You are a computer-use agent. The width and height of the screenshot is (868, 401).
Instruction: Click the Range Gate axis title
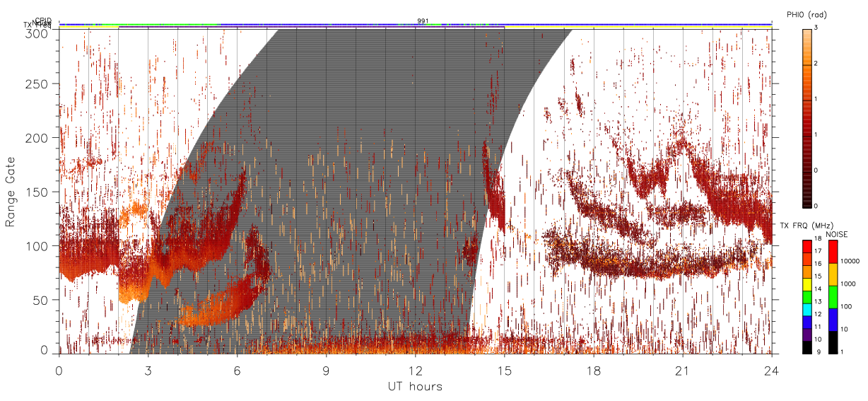(11, 192)
